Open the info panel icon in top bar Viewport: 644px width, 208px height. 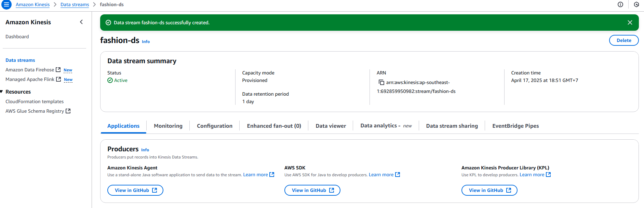620,4
